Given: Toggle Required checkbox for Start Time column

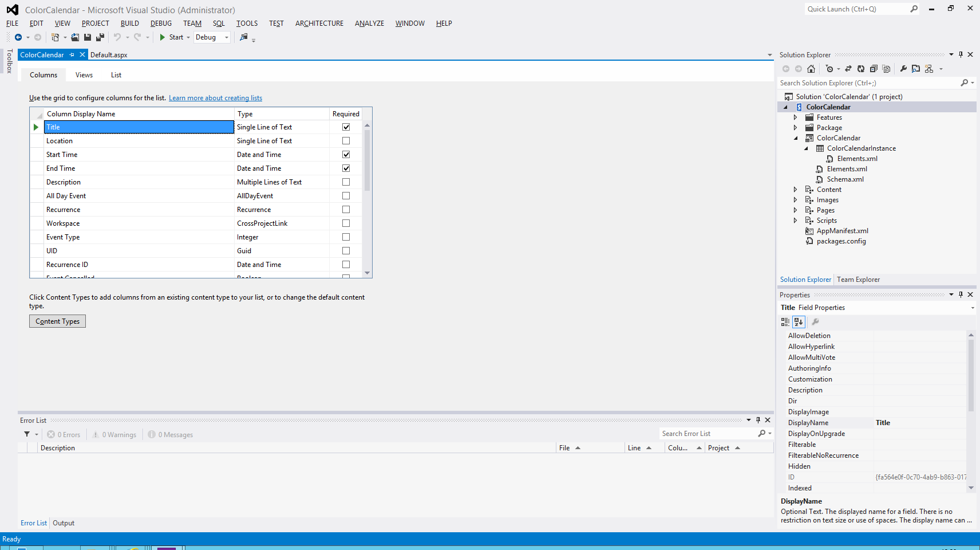Looking at the screenshot, I should (x=346, y=155).
